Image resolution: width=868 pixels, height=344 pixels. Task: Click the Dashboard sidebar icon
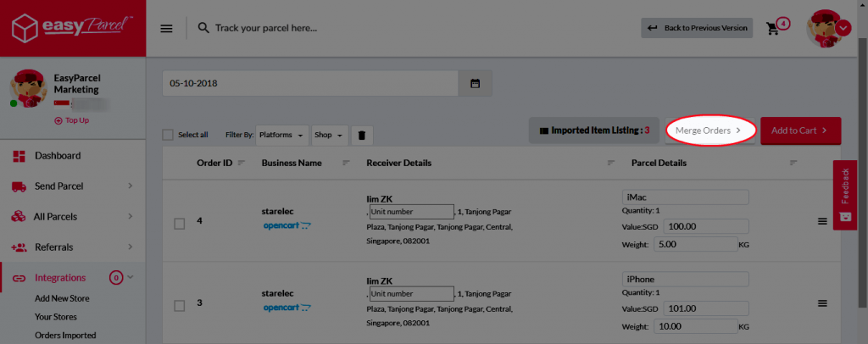coord(19,156)
